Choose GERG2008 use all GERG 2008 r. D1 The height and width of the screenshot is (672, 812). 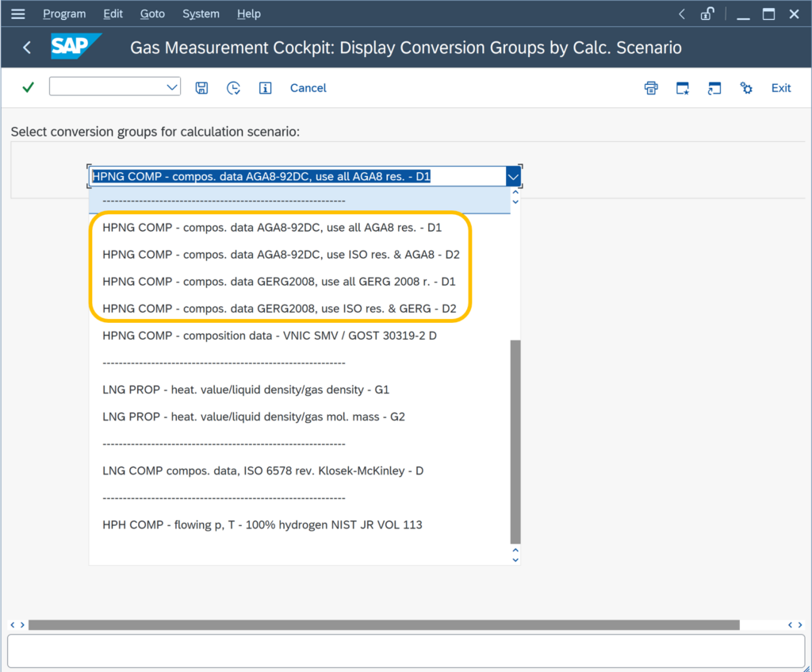pyautogui.click(x=278, y=282)
